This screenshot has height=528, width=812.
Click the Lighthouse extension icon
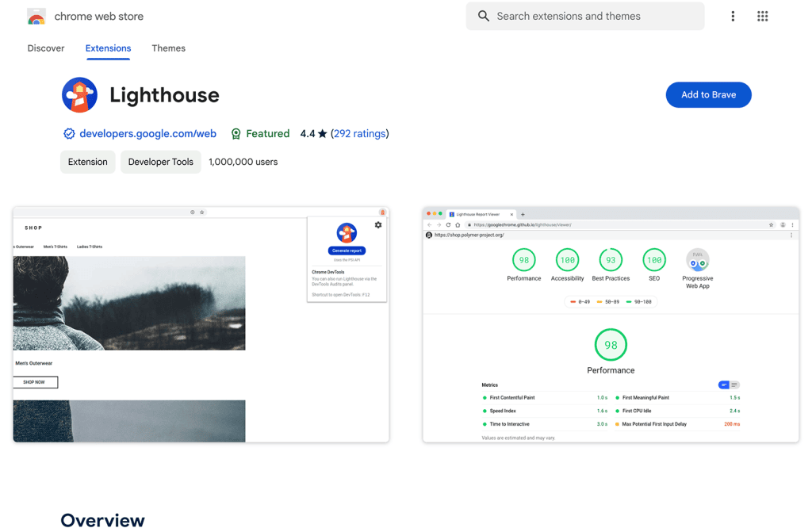[x=79, y=94]
